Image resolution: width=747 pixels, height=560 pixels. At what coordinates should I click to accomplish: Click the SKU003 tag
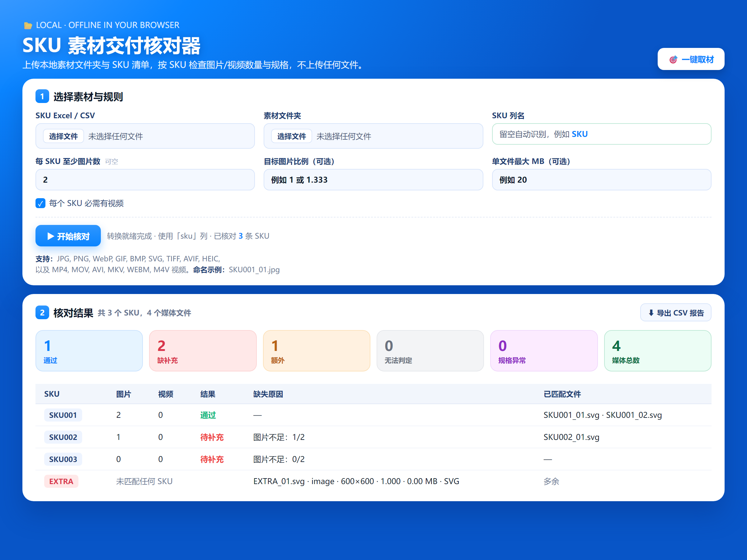(x=63, y=460)
